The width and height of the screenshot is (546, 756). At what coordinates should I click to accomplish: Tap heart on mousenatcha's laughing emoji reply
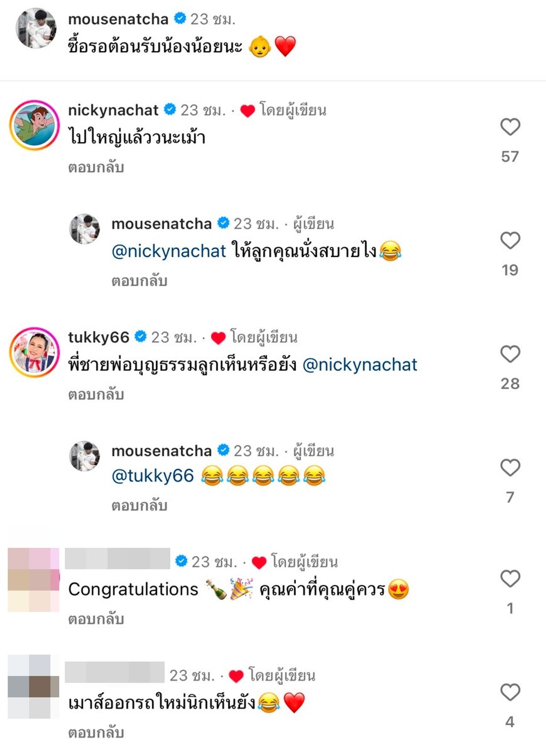510,467
